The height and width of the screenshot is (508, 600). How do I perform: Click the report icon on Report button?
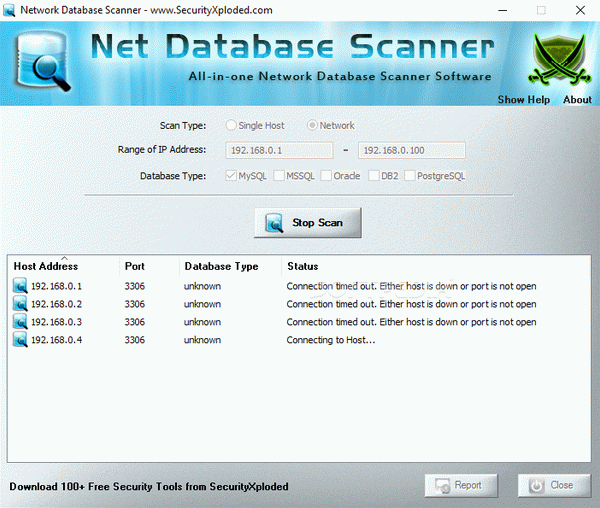tap(443, 486)
